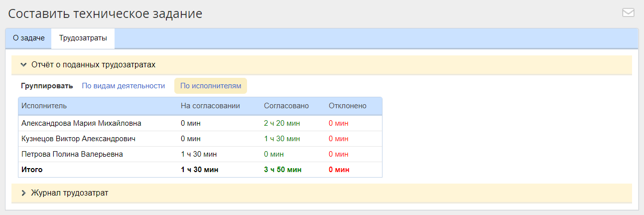
Task: Select row Кузнецов Виктор Александрович
Action: pyautogui.click(x=200, y=139)
